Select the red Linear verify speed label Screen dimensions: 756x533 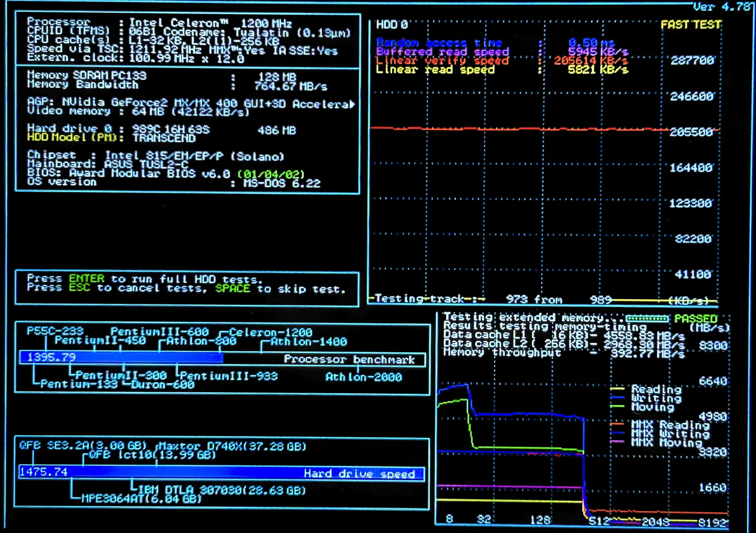[442, 60]
